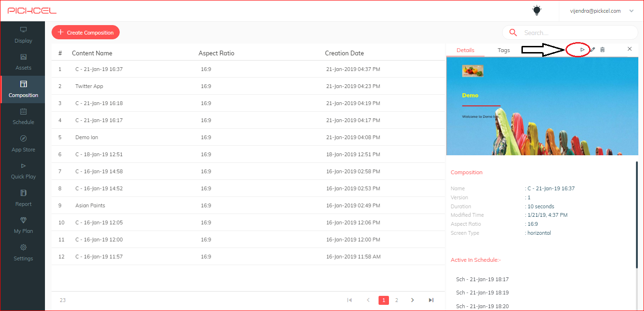Click the 16-Jan-2019 02:49 PM date cell
644x311 pixels.
coord(353,205)
